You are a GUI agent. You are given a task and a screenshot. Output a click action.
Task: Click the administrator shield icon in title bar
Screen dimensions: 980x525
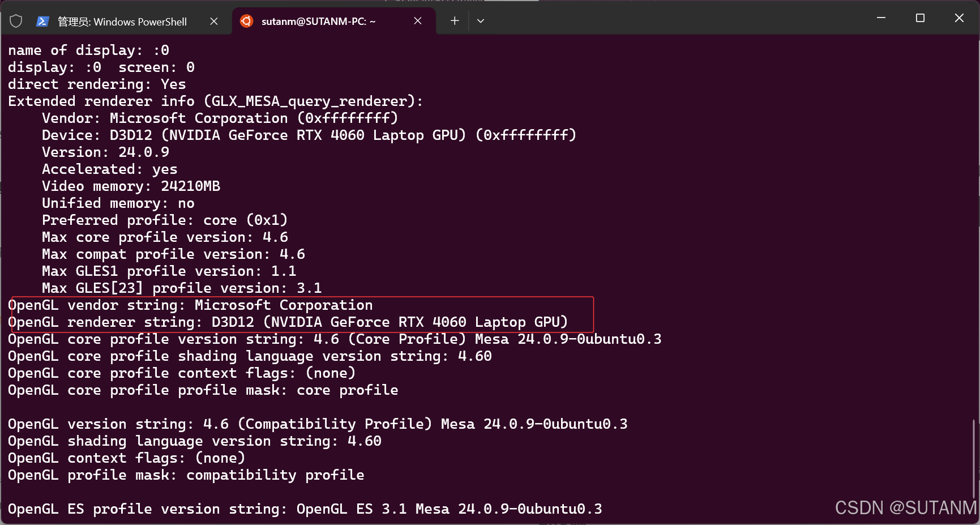coord(16,22)
